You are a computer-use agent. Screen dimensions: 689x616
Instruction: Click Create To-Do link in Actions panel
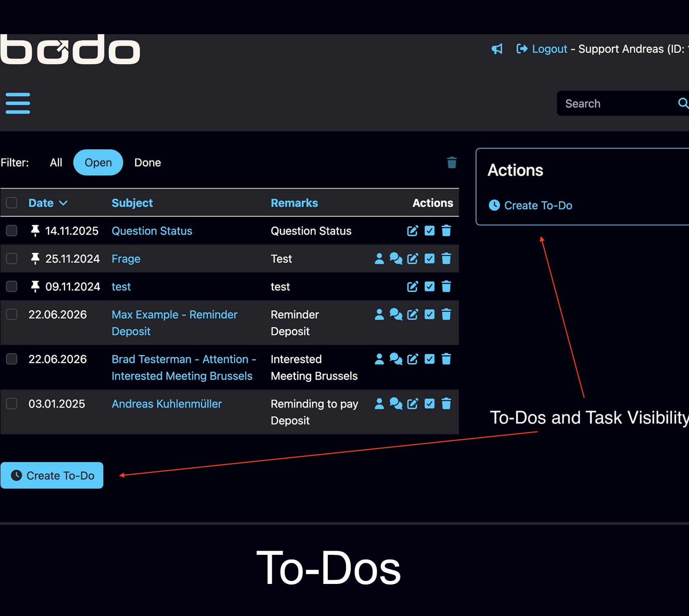pyautogui.click(x=530, y=205)
